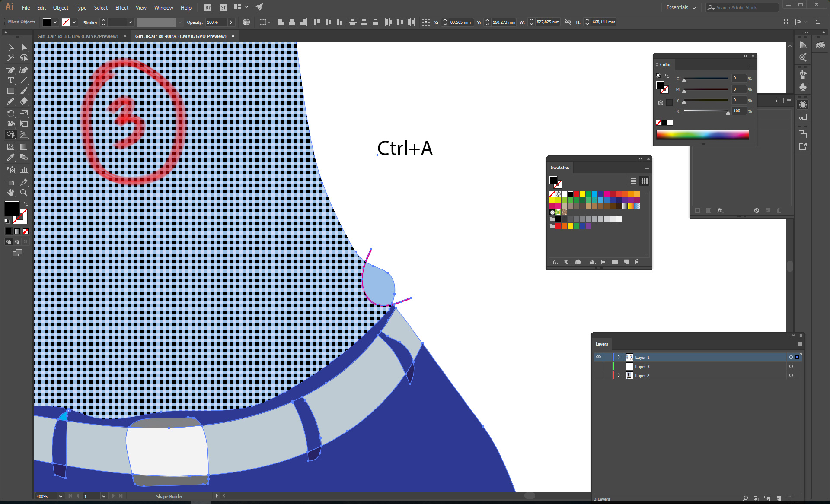This screenshot has height=504, width=830.
Task: Switch to Girl 3.ai document tab
Action: point(78,36)
